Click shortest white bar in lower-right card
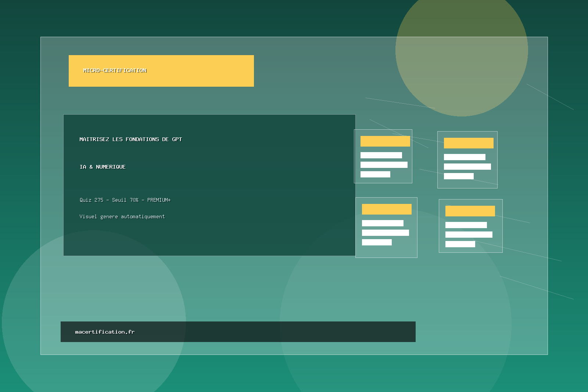The width and height of the screenshot is (588, 392). [460, 244]
